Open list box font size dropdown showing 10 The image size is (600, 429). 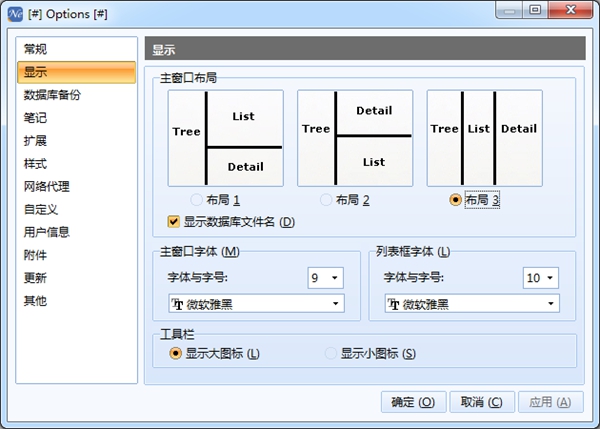[x=540, y=278]
